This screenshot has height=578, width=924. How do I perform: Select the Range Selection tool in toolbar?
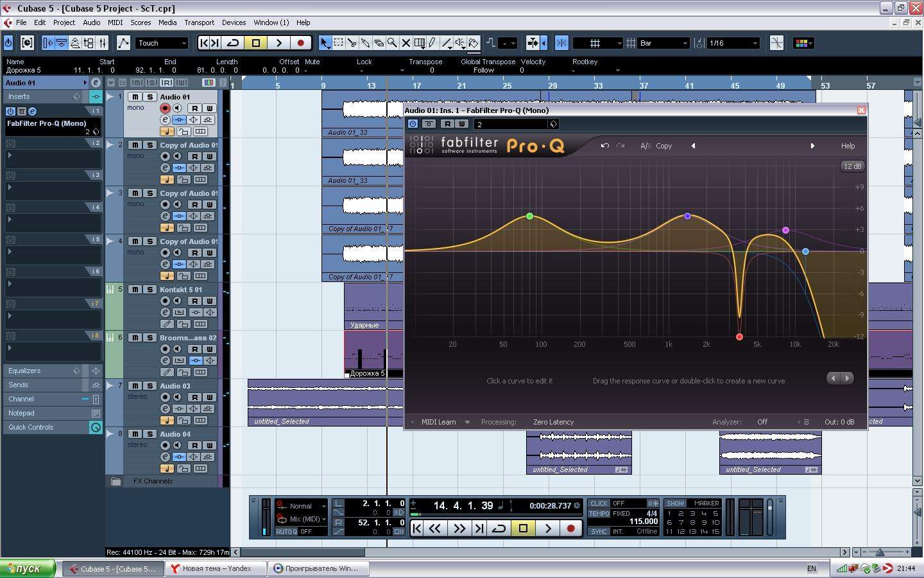(x=338, y=43)
